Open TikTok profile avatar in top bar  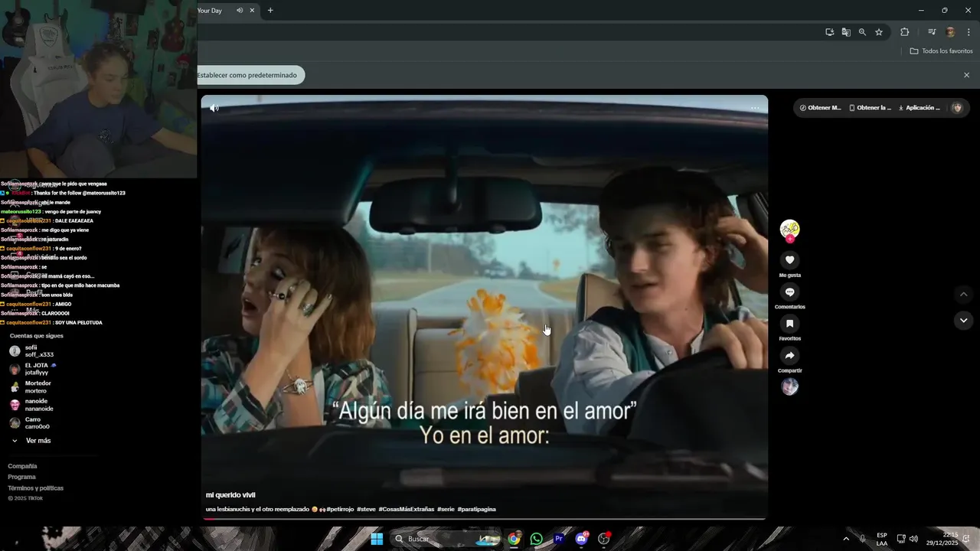(x=957, y=108)
